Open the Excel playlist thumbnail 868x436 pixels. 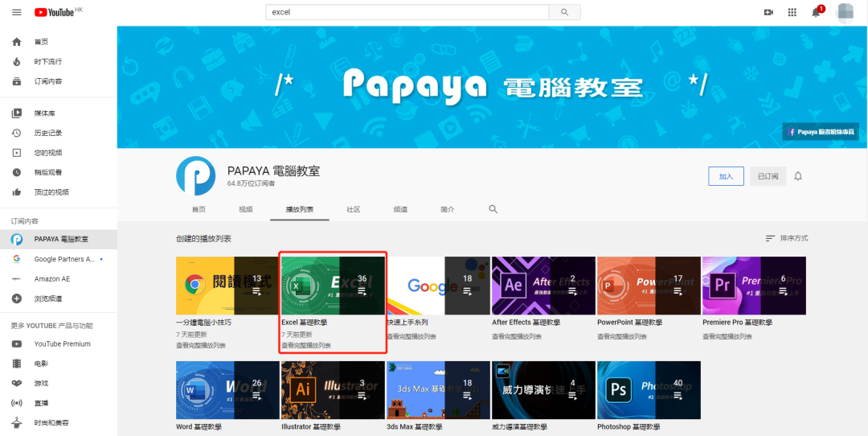tap(333, 286)
